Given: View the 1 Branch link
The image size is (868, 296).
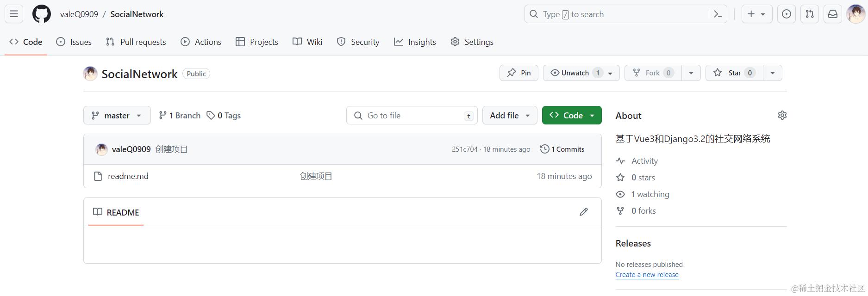Looking at the screenshot, I should [180, 116].
